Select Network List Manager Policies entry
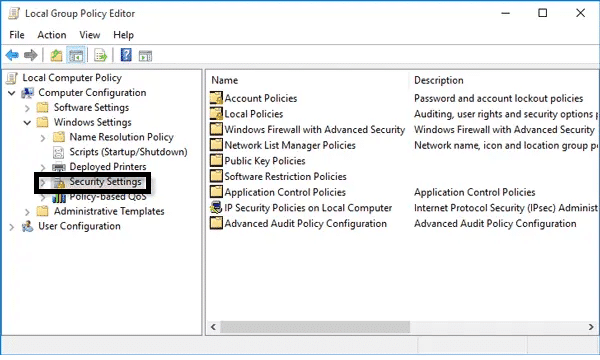The image size is (600, 360). pos(290,145)
